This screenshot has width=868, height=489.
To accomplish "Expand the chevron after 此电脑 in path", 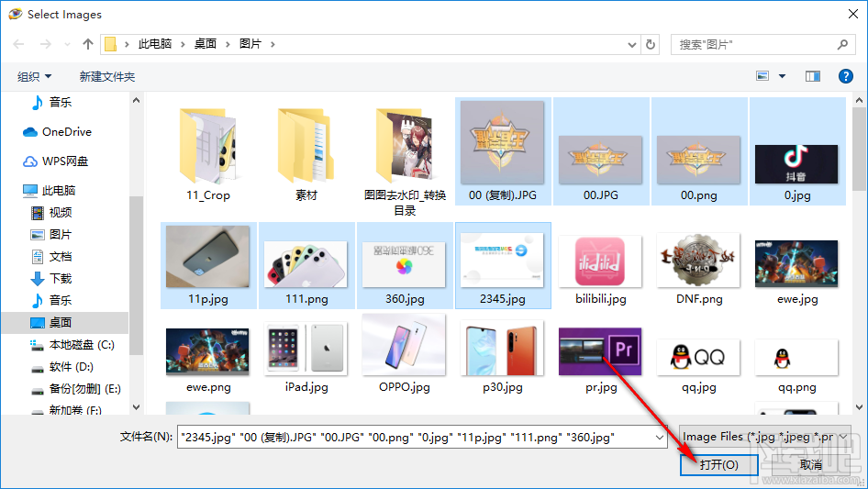I will pos(182,44).
